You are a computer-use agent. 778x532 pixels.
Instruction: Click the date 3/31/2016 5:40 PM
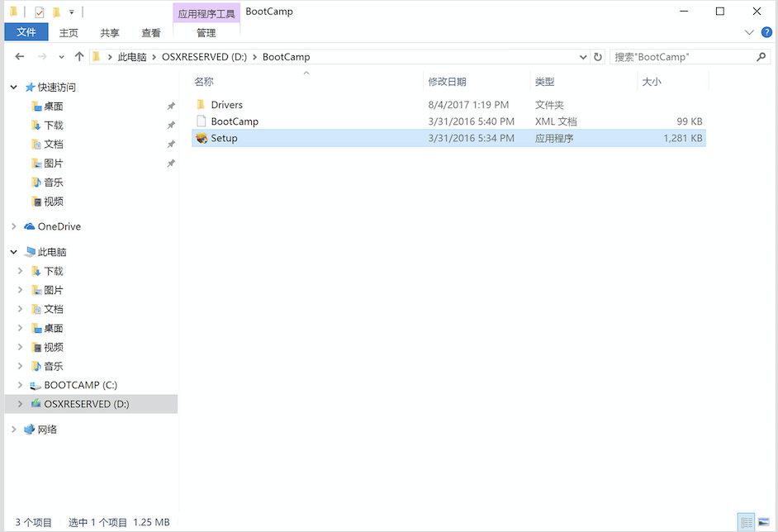pos(472,121)
